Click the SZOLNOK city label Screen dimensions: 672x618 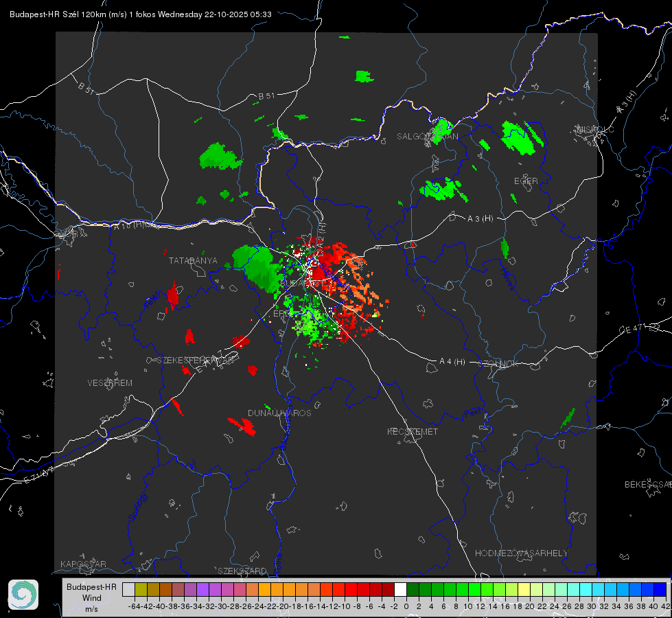click(500, 363)
